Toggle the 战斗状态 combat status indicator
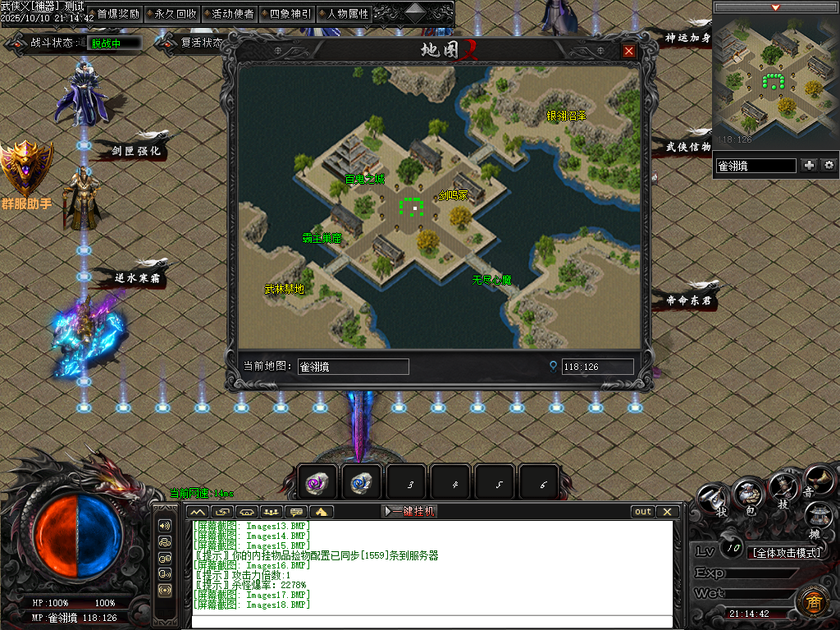 (114, 43)
